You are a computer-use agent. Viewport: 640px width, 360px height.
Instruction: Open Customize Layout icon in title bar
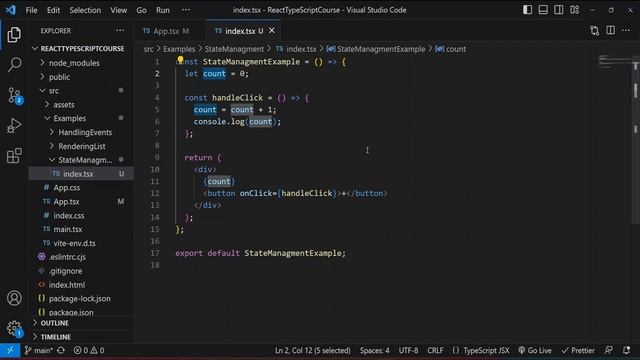pos(574,10)
